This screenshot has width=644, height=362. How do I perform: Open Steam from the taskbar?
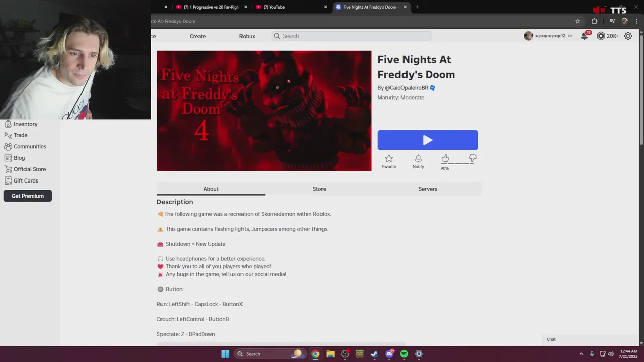coord(374,354)
